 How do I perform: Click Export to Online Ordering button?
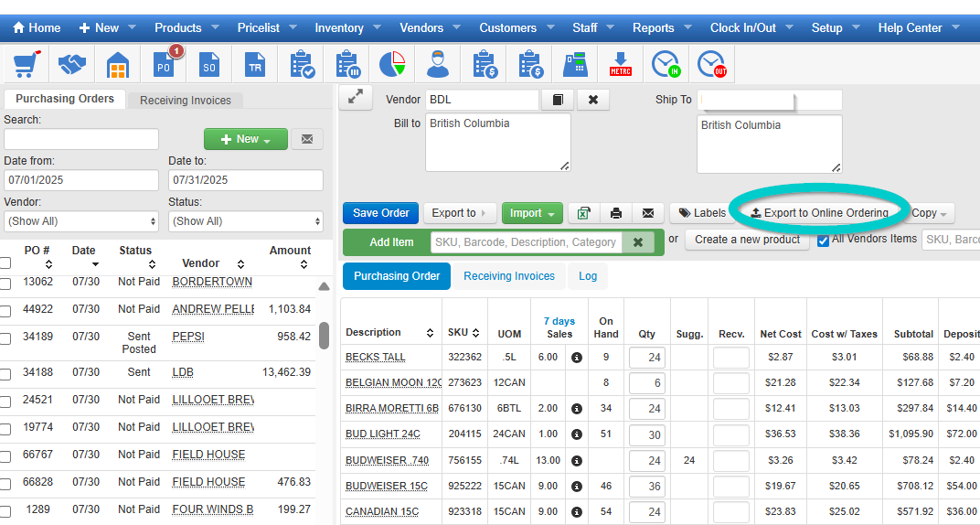pos(819,213)
